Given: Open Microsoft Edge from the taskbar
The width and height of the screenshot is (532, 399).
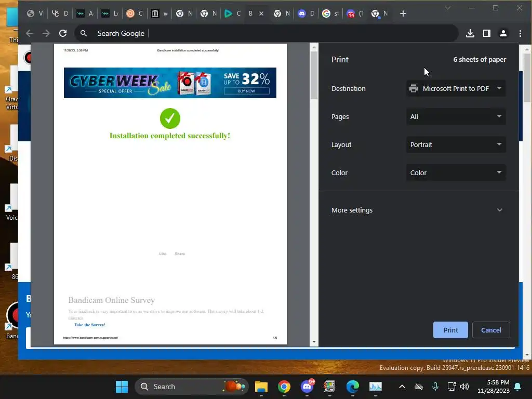Looking at the screenshot, I should click(x=353, y=387).
